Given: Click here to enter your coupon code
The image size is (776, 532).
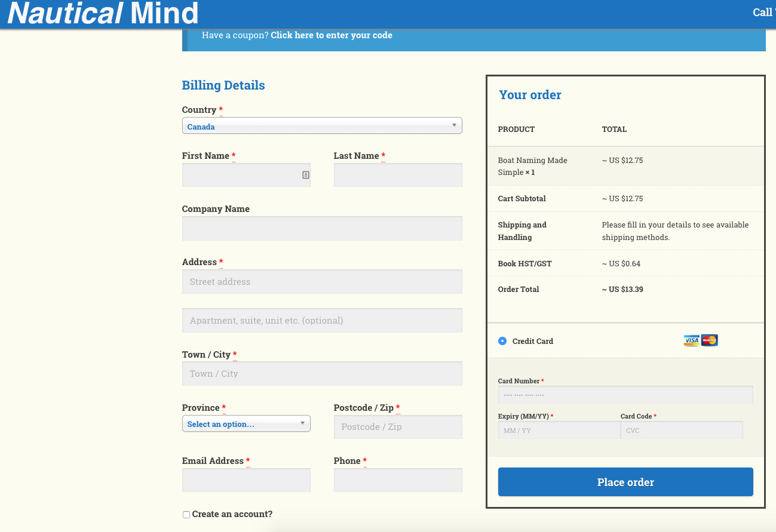Looking at the screenshot, I should tap(331, 35).
